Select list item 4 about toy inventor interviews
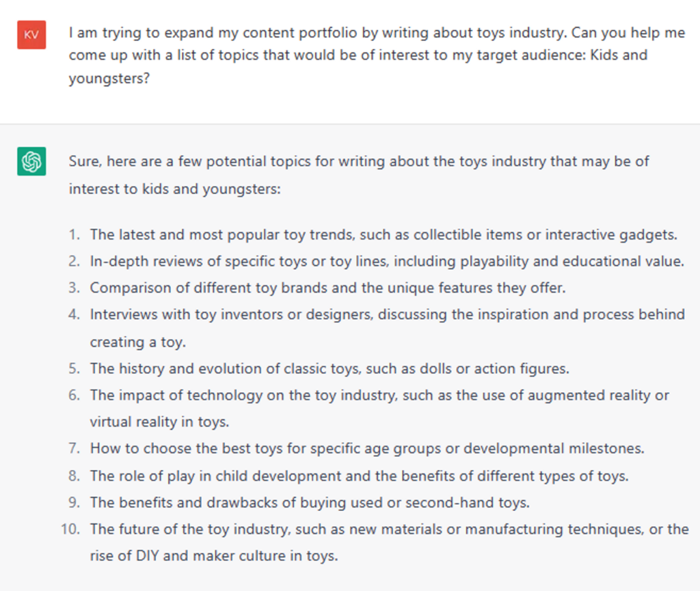This screenshot has width=700, height=591. click(x=388, y=328)
